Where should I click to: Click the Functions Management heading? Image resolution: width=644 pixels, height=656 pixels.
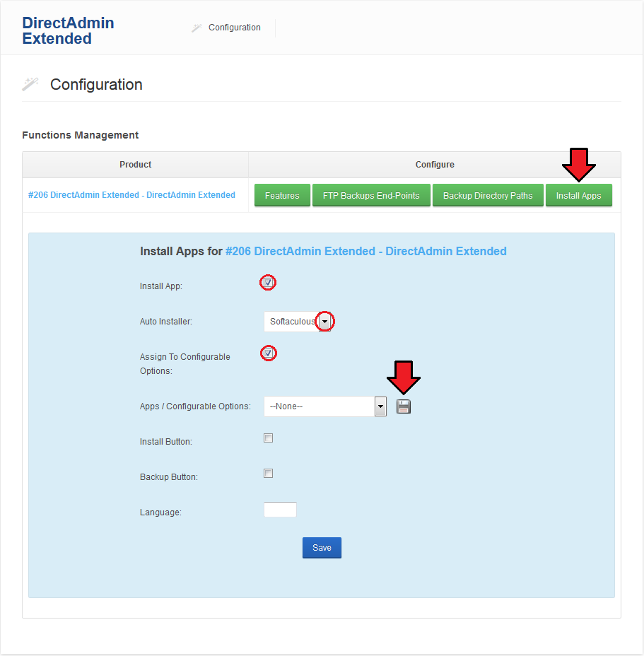pos(81,135)
